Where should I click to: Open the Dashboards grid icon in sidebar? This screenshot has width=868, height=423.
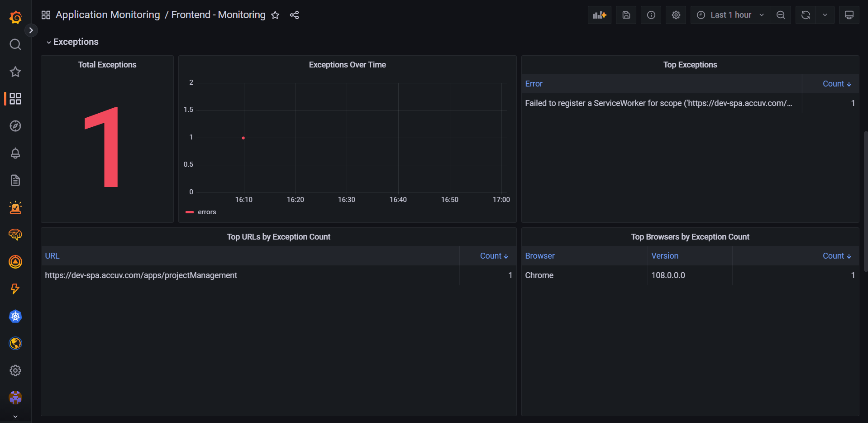click(x=15, y=99)
